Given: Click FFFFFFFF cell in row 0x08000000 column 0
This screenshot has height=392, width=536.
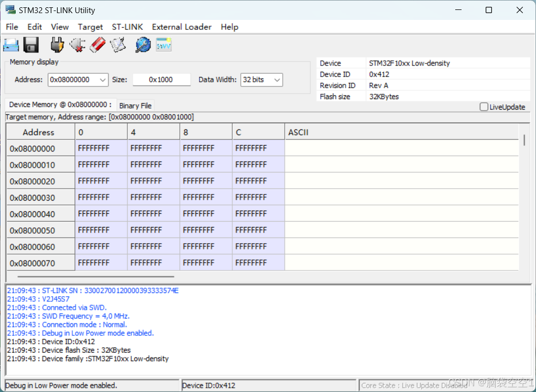Looking at the screenshot, I should [x=101, y=148].
